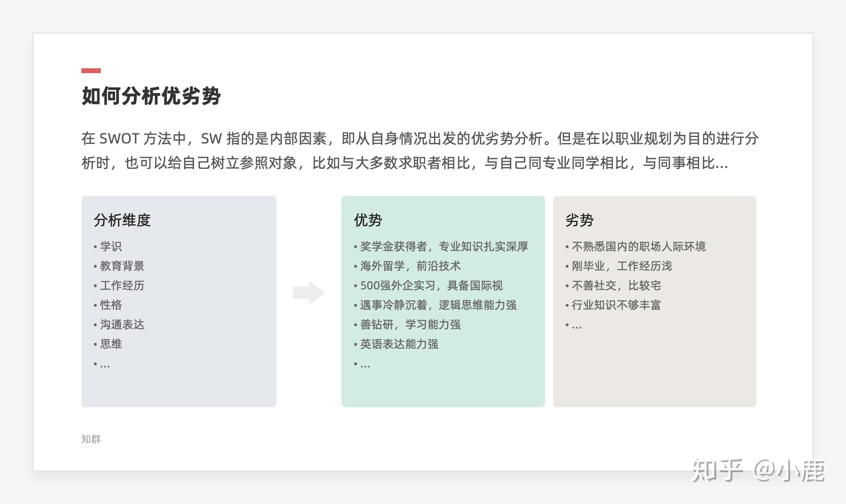Viewport: 846px width, 504px height.
Task: Click the 知群 footer label
Action: (x=91, y=439)
